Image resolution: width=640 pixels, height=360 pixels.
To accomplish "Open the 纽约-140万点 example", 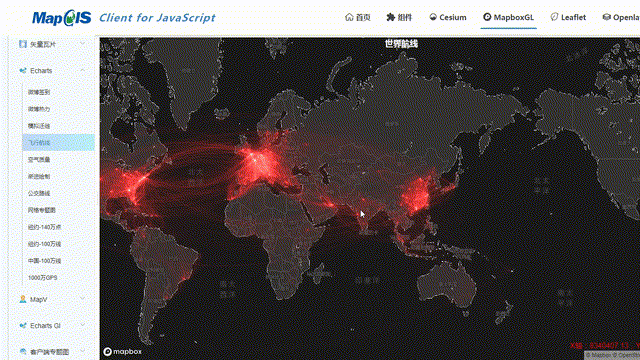I will click(x=44, y=227).
